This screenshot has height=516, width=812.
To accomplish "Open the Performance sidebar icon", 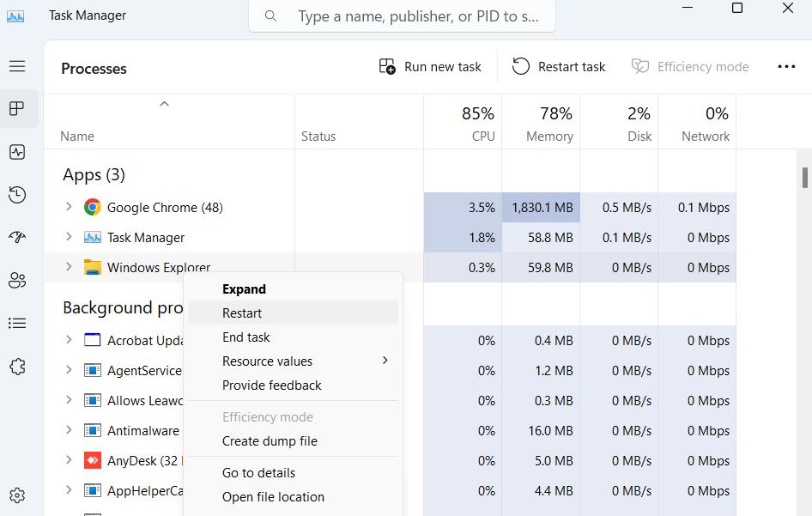I will [x=17, y=152].
